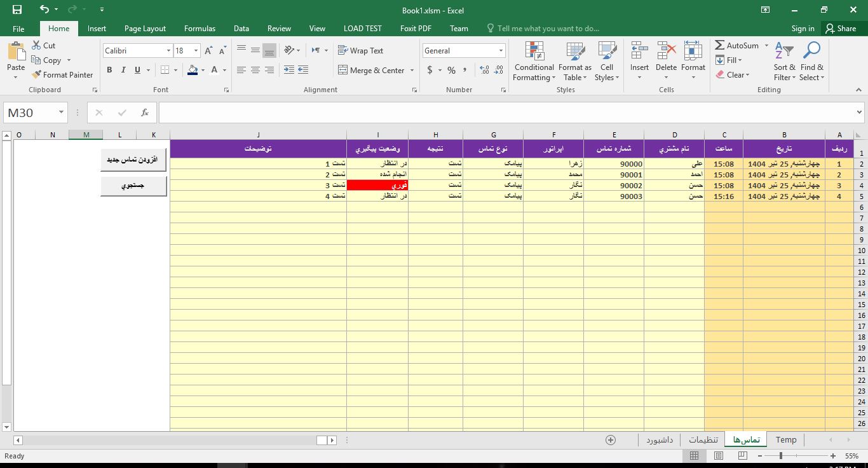Align text to middle

pyautogui.click(x=255, y=50)
